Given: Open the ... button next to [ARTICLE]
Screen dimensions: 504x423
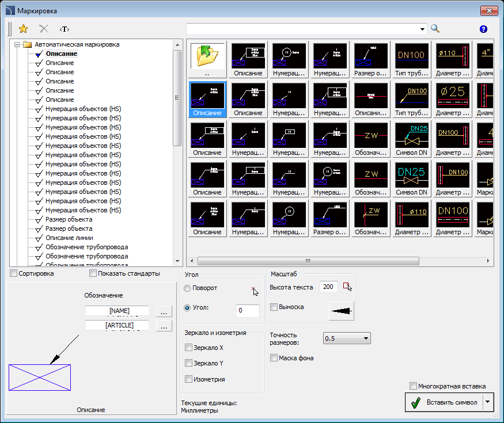Looking at the screenshot, I should pos(164,325).
